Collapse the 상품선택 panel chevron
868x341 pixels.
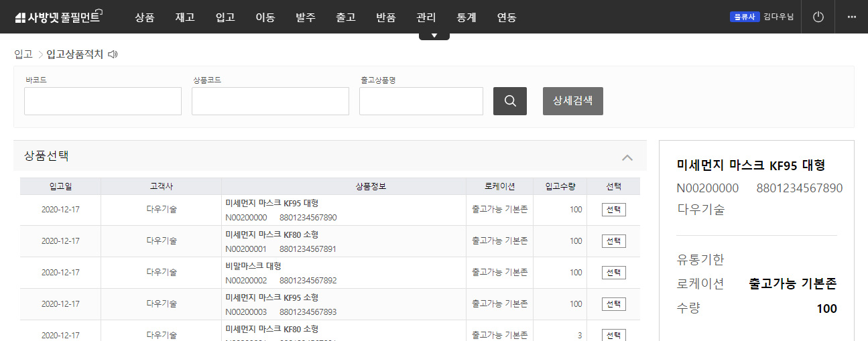pyautogui.click(x=627, y=157)
